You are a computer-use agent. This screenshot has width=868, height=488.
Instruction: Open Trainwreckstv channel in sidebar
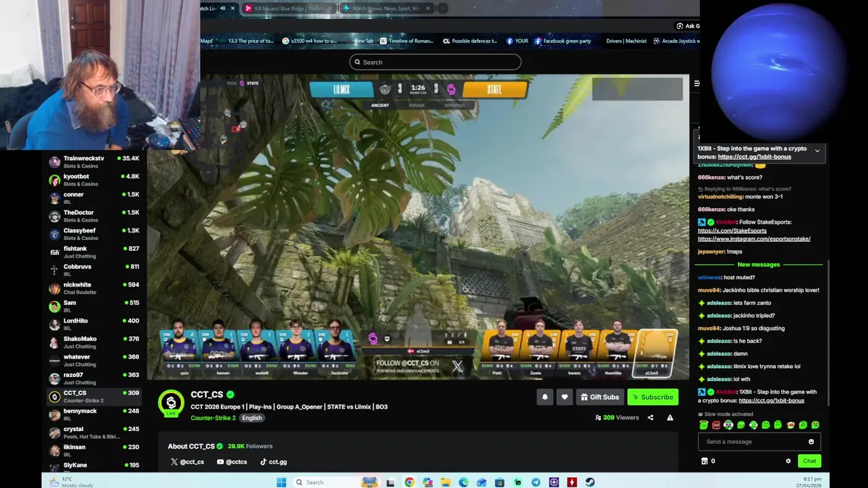tap(94, 162)
